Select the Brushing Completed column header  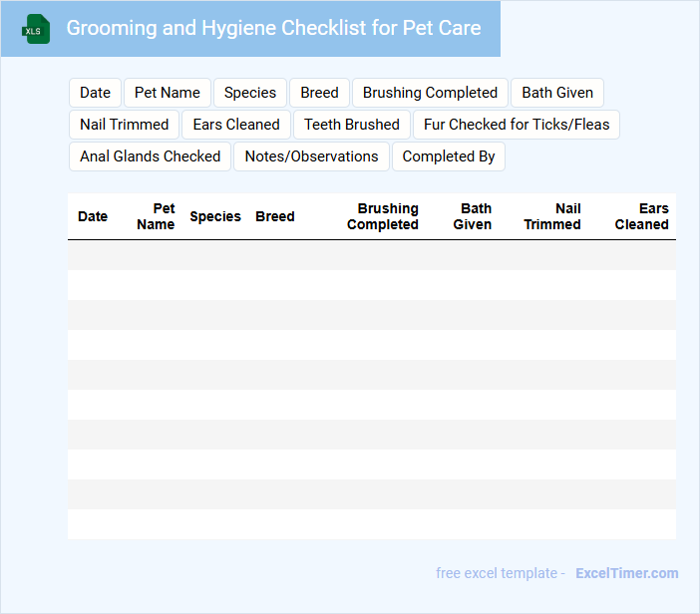point(383,216)
